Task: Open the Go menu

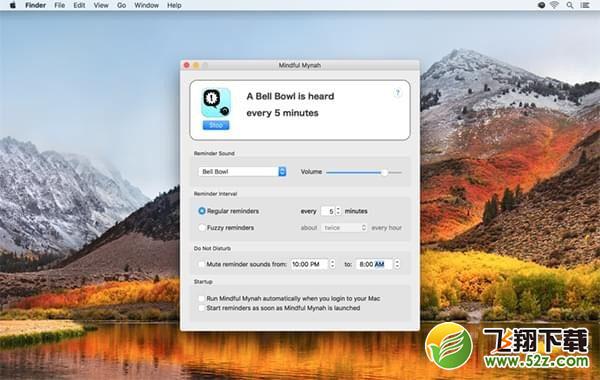Action: click(x=122, y=5)
